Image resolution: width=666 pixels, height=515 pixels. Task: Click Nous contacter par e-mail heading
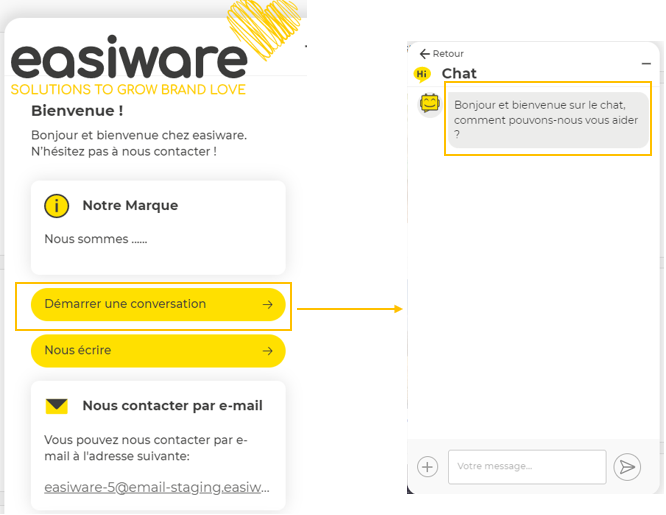coord(172,406)
